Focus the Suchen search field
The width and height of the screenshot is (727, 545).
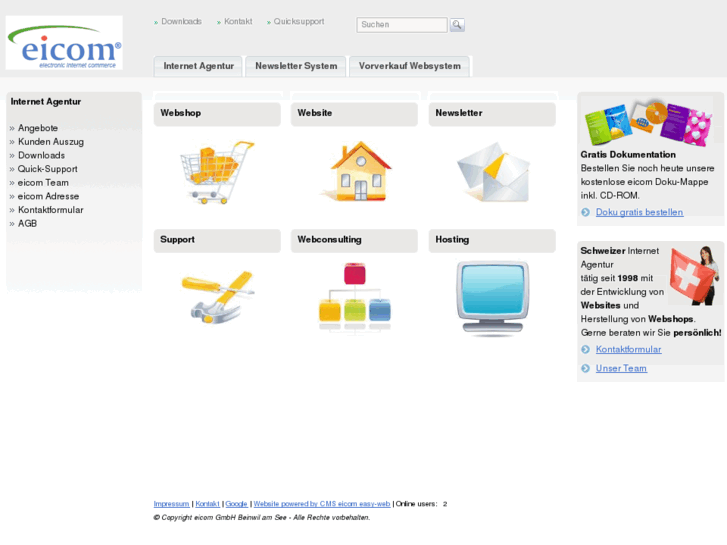pyautogui.click(x=402, y=25)
